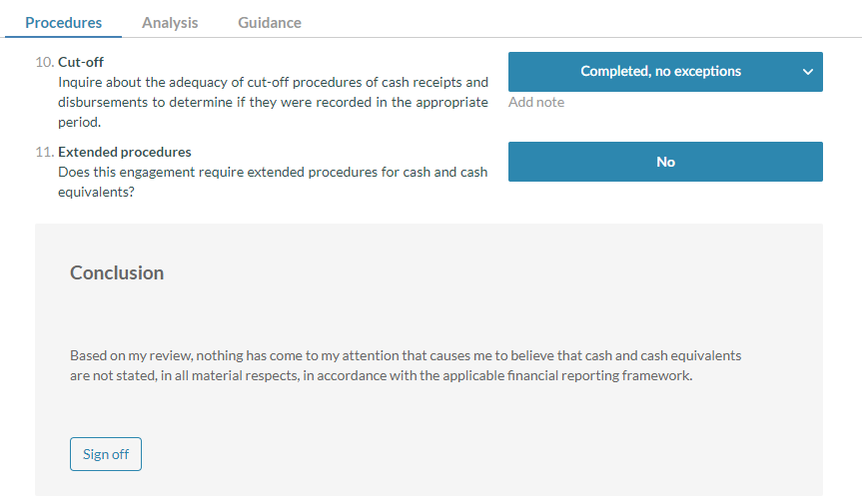Select the Extended procedures title

[x=125, y=152]
